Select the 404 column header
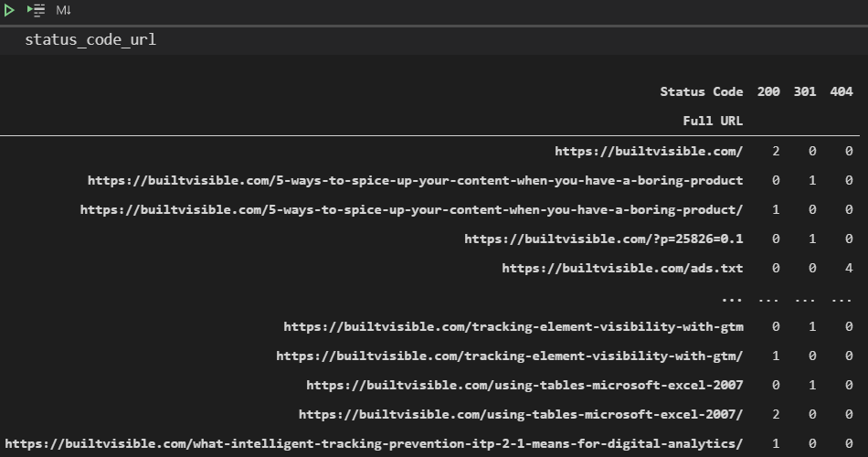This screenshot has width=868, height=457. (842, 92)
